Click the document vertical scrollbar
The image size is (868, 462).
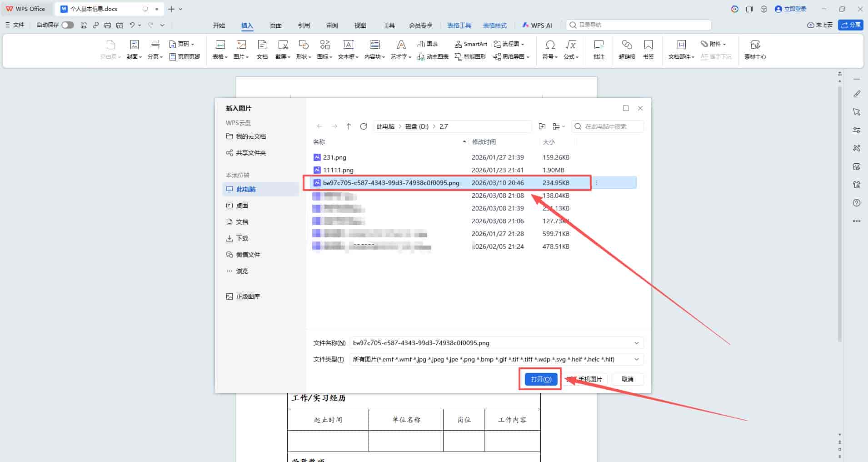click(x=840, y=214)
